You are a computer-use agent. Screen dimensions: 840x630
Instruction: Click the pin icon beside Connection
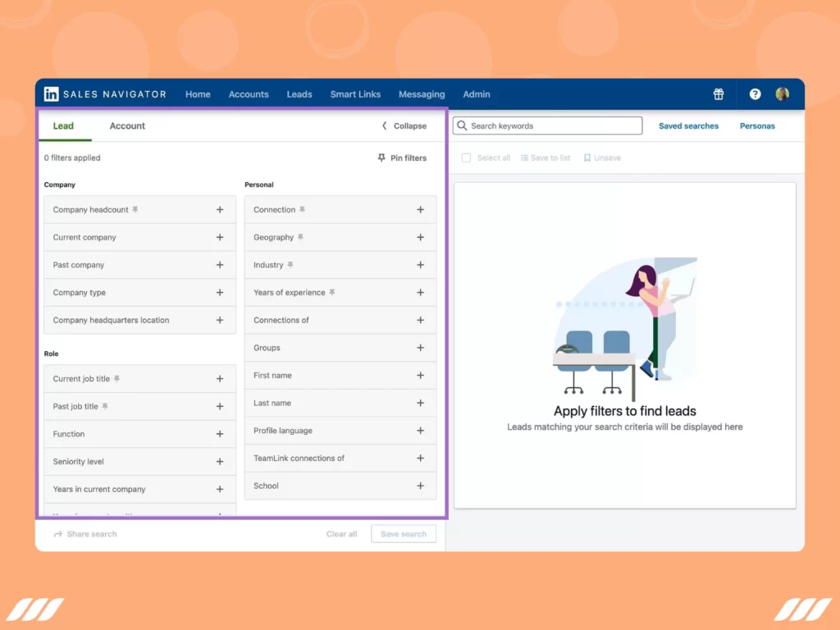coord(302,209)
